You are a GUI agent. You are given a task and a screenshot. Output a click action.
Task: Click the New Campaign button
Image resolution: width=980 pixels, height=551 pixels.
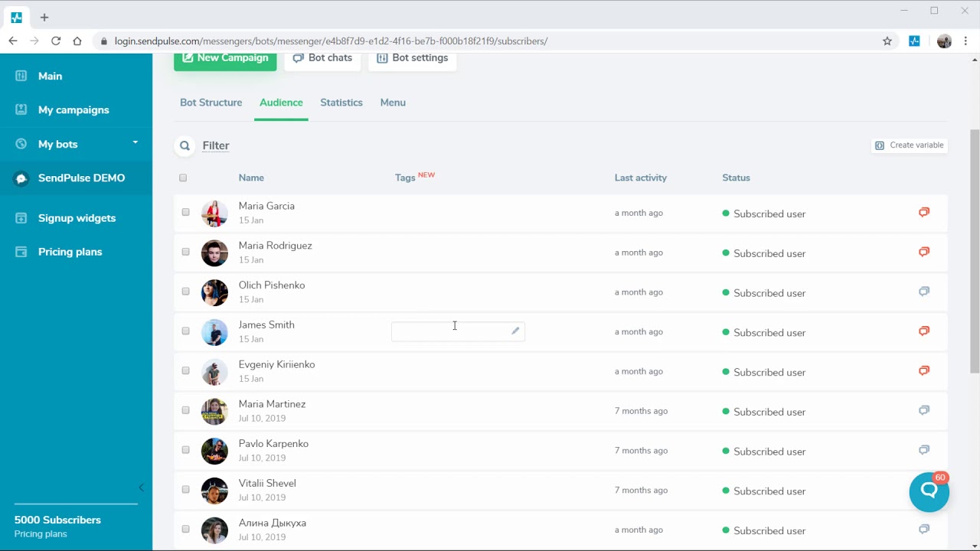pyautogui.click(x=225, y=61)
